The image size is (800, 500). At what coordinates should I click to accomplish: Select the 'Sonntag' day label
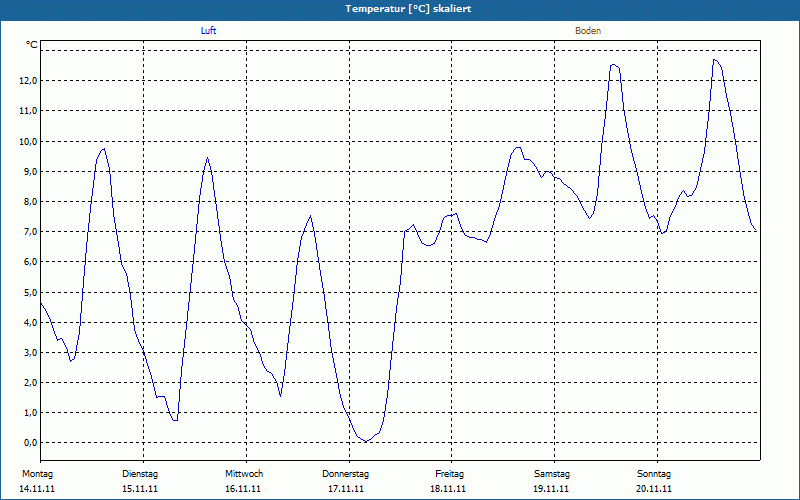pos(654,474)
